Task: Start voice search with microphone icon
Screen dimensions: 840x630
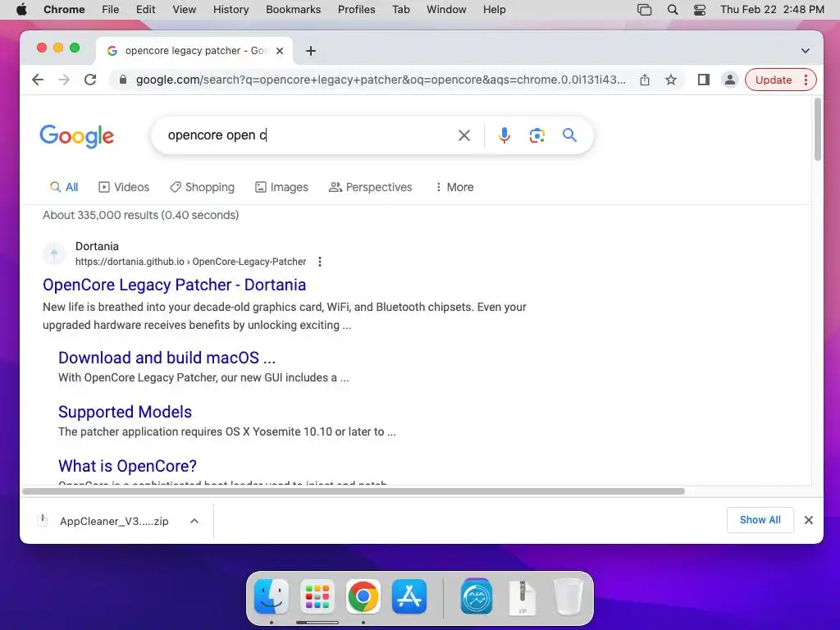Action: point(504,135)
